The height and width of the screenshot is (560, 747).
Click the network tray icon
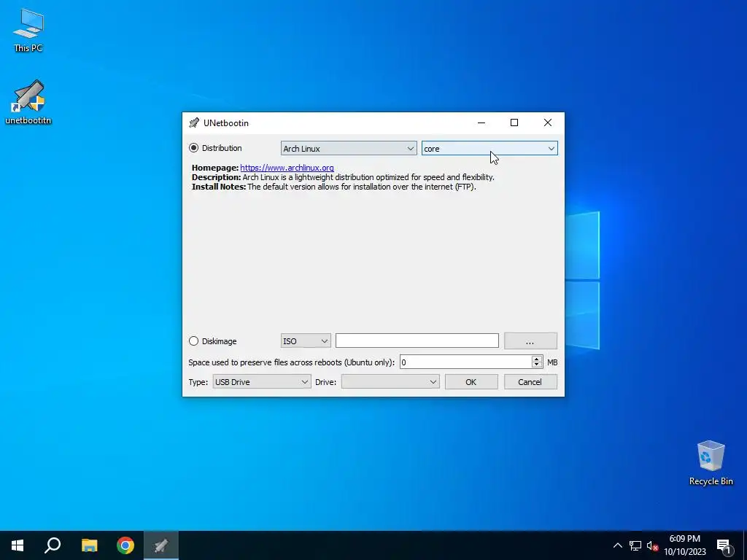(x=635, y=545)
